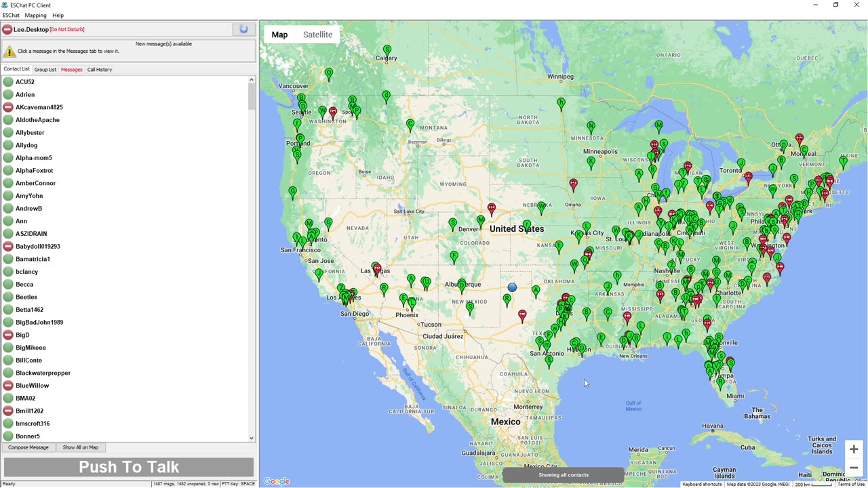Click the Compose Message button
The image size is (868, 488).
pos(28,447)
